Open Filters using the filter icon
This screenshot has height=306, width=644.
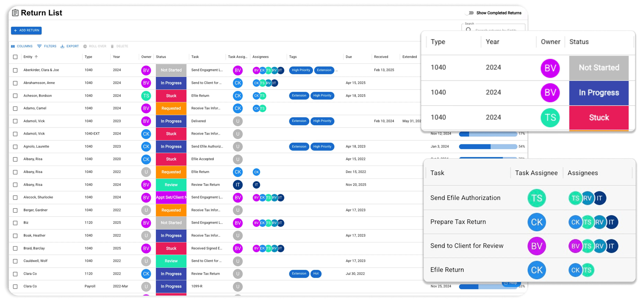(x=39, y=46)
